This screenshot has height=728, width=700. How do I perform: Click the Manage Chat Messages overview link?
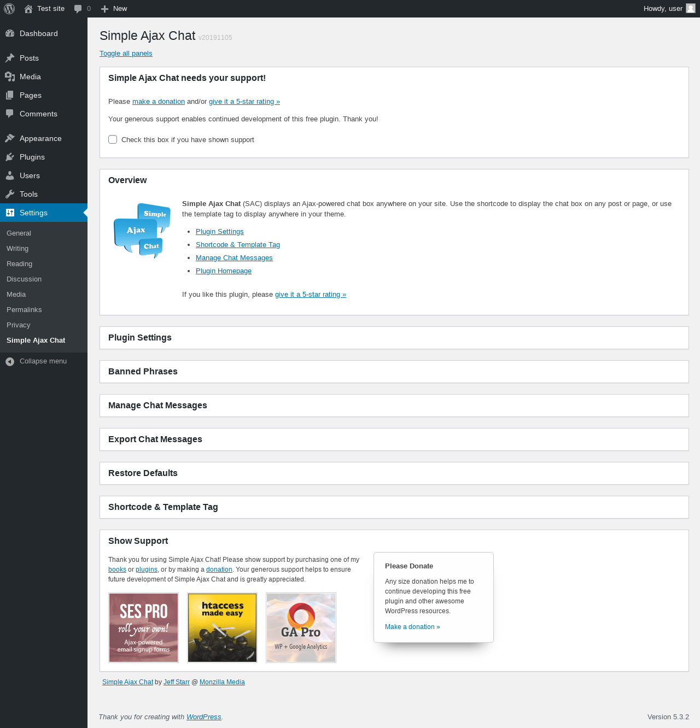pos(234,258)
